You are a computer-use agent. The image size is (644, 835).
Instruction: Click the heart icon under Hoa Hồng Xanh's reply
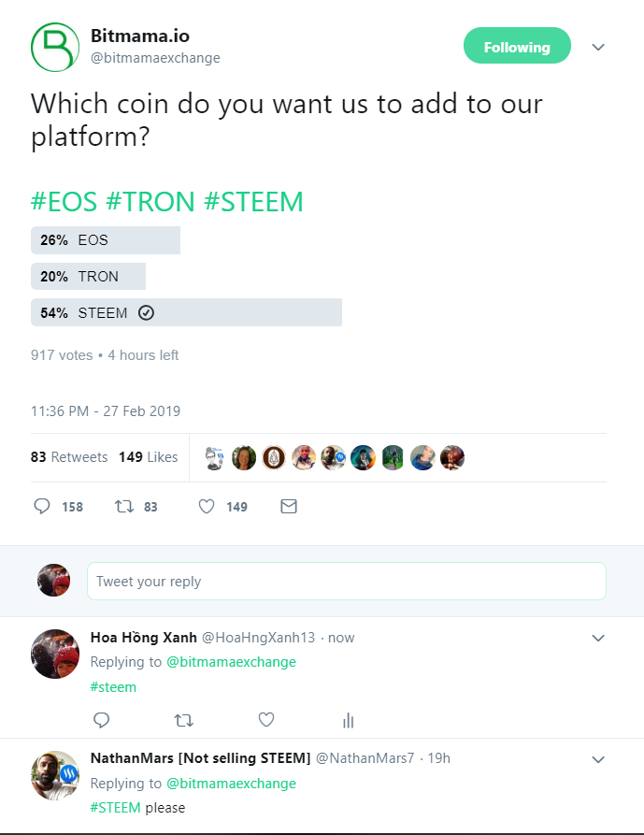click(x=266, y=720)
